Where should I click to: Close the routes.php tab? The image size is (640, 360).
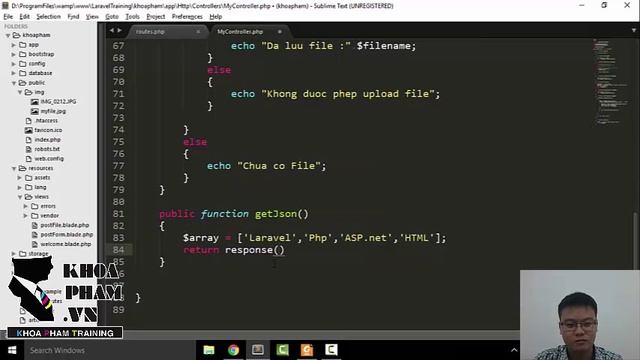(x=198, y=31)
